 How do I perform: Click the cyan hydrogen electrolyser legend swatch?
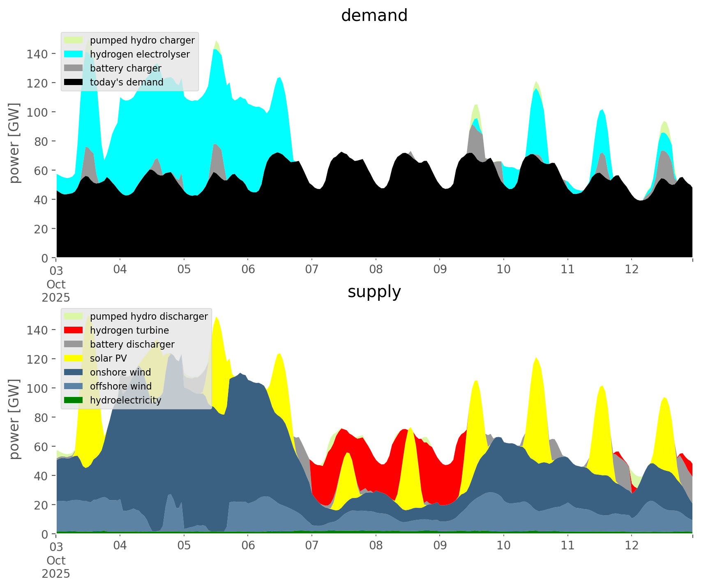[74, 54]
